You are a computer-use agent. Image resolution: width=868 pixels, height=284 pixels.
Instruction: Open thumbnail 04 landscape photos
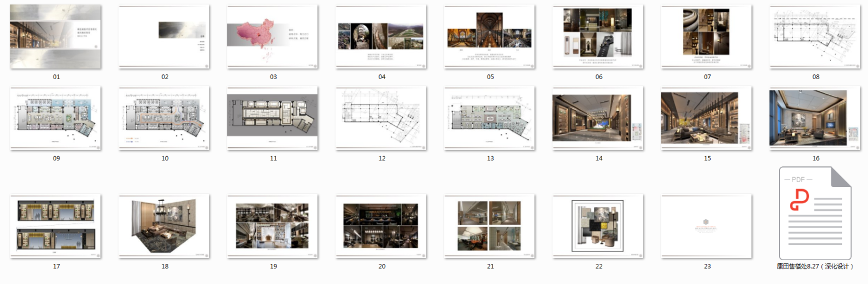381,37
